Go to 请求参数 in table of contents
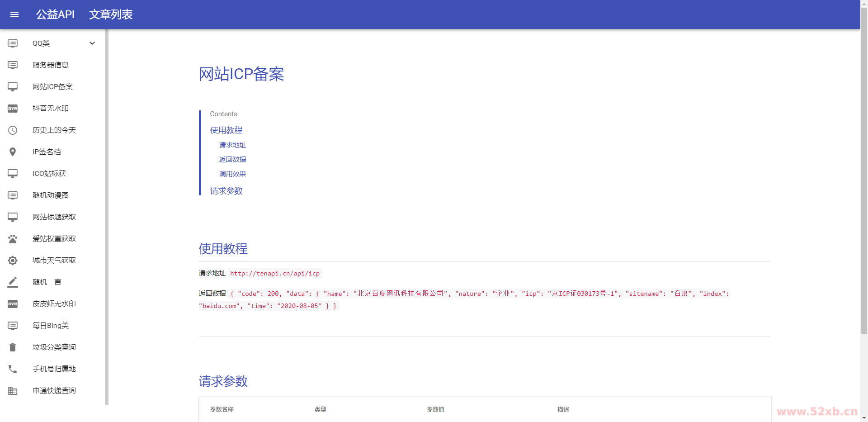 point(226,191)
